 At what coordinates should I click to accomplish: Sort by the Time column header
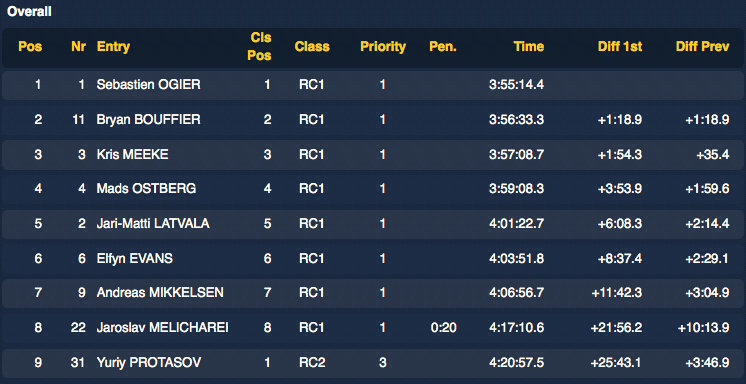coord(529,47)
